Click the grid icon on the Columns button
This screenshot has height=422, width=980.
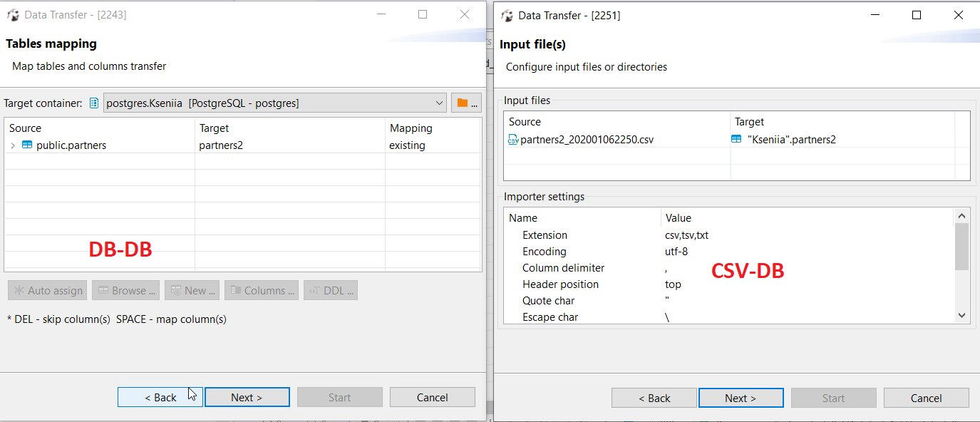tap(234, 290)
